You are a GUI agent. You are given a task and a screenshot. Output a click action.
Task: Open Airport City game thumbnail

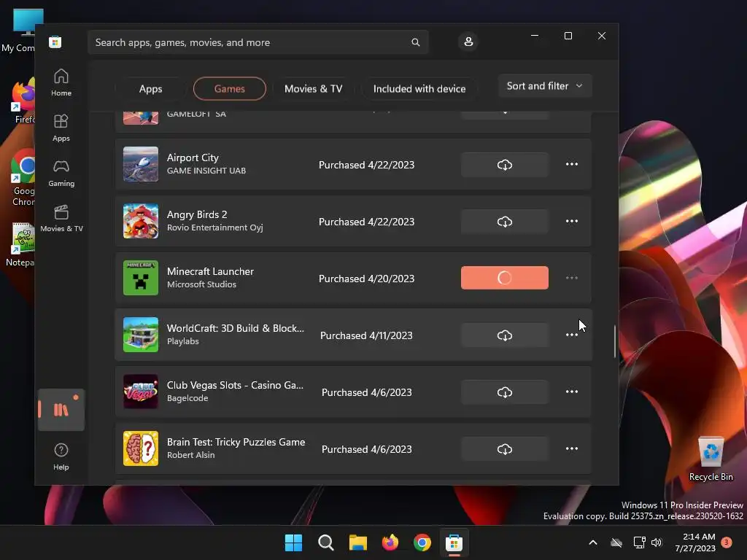[141, 164]
